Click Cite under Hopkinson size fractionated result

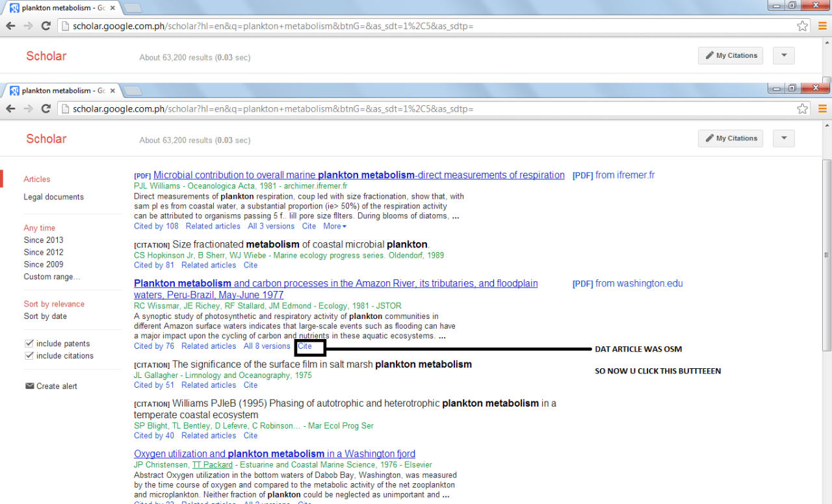click(x=250, y=265)
